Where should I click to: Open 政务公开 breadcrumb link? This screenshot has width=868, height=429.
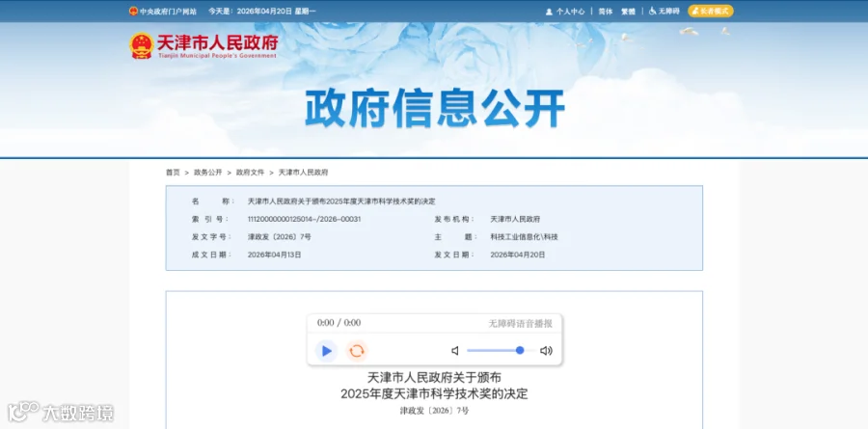(x=207, y=173)
